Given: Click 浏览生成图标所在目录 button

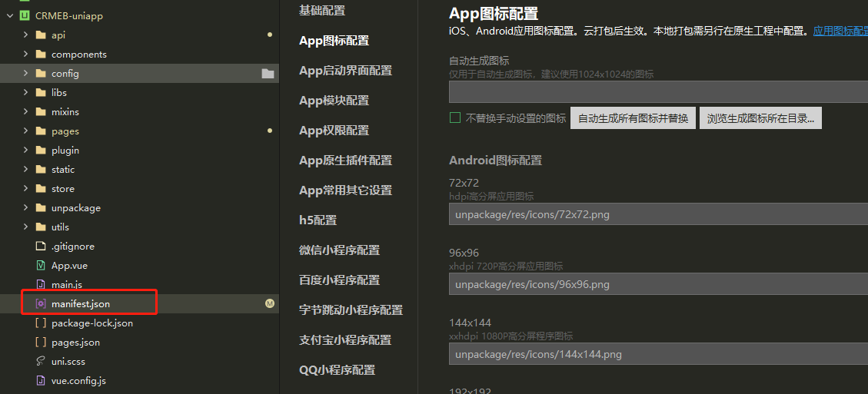Looking at the screenshot, I should pyautogui.click(x=760, y=118).
